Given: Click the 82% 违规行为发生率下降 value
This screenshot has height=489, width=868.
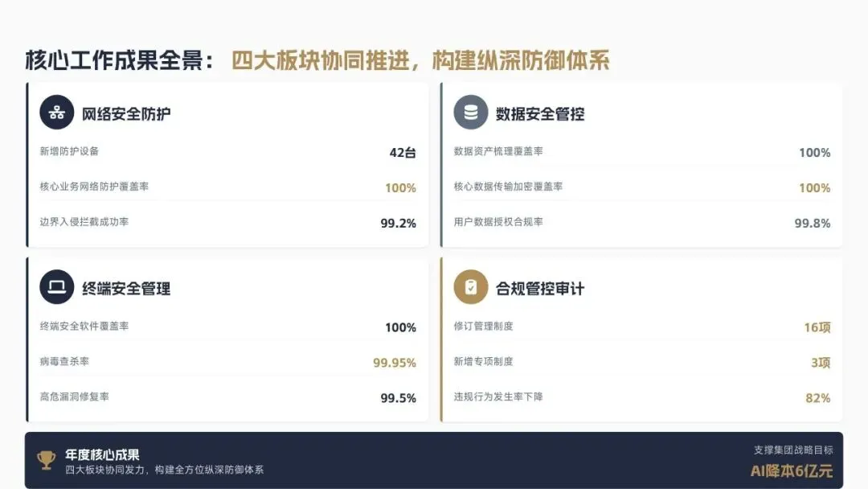Looking at the screenshot, I should pos(817,398).
